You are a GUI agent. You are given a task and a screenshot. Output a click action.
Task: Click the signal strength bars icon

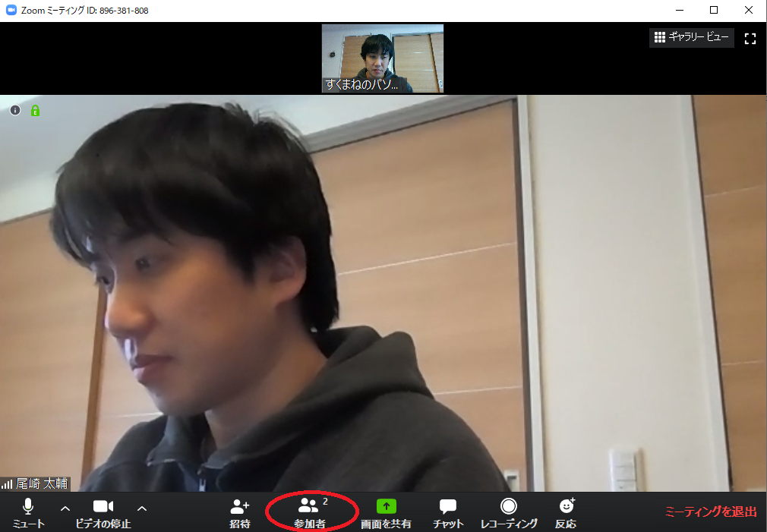pos(7,485)
